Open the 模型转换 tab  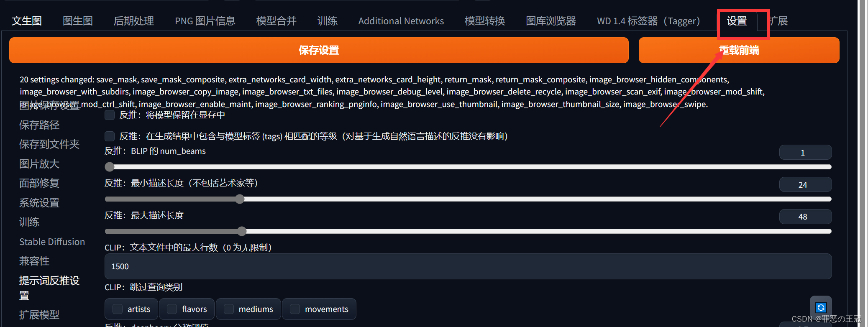[485, 21]
